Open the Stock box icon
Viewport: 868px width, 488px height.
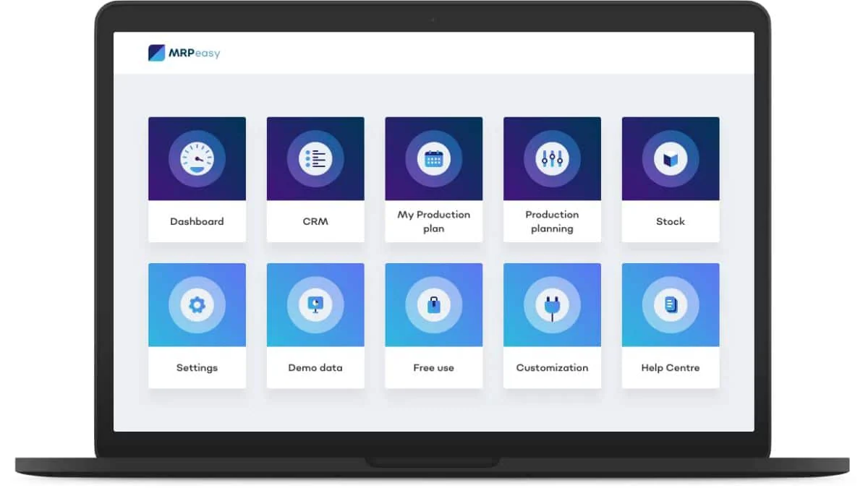[671, 158]
